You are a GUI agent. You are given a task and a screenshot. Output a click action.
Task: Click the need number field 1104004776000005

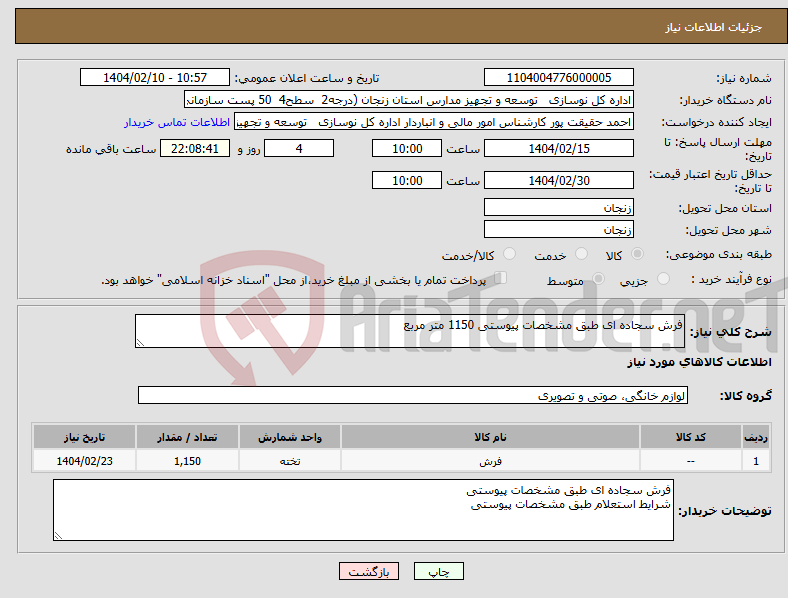click(x=558, y=77)
